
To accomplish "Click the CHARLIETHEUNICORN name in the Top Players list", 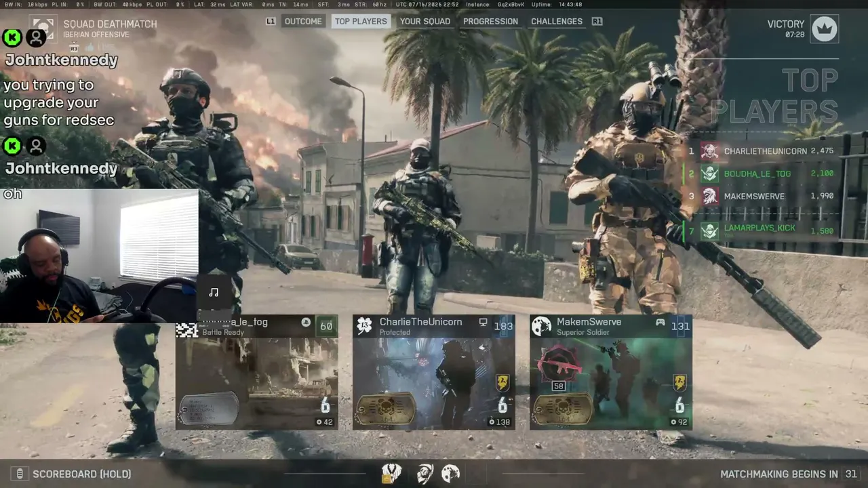I will (765, 151).
